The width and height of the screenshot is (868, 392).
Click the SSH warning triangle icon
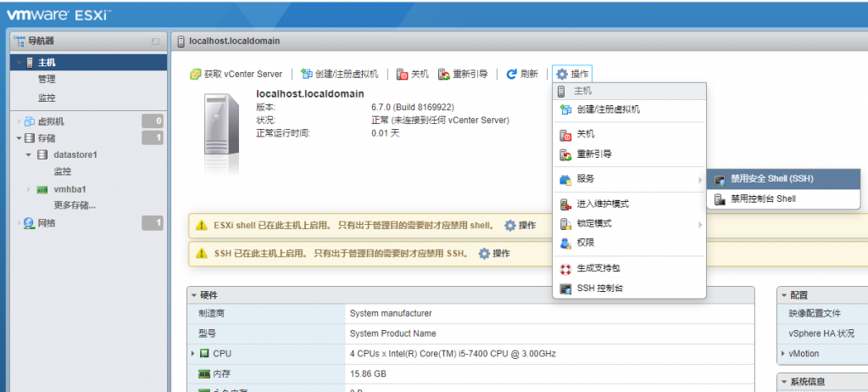202,254
